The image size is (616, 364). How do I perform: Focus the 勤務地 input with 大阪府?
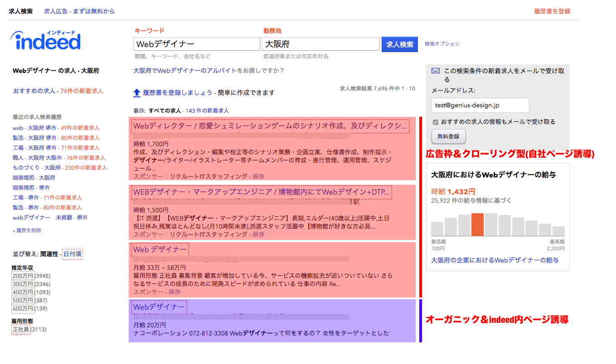point(321,44)
